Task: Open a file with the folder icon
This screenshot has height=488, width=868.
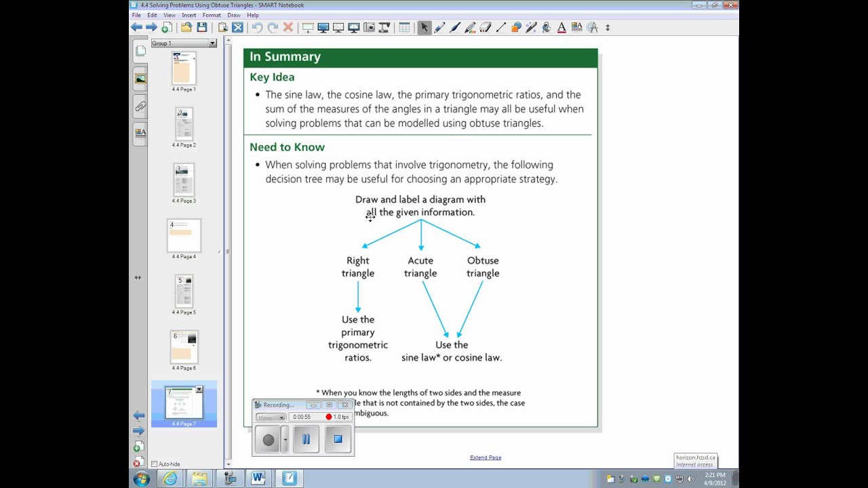Action: [x=186, y=27]
